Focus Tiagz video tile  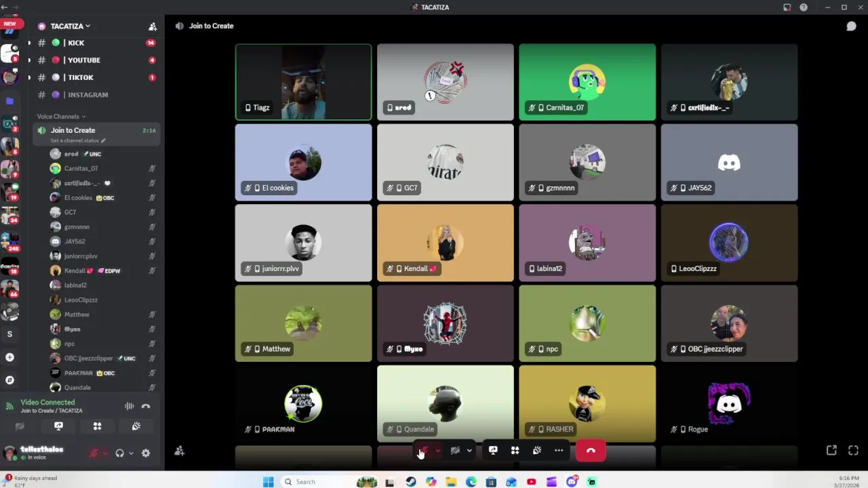(x=303, y=82)
